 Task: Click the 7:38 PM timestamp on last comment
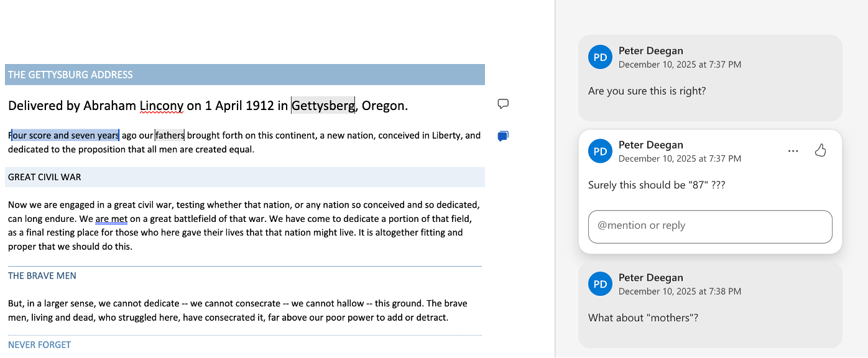tap(680, 291)
